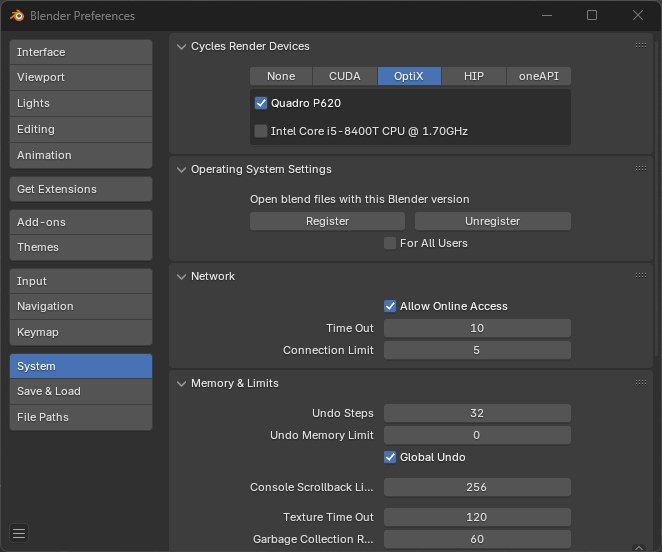Screen dimensions: 662x552
Task: Open Input preferences
Action: click(x=81, y=281)
